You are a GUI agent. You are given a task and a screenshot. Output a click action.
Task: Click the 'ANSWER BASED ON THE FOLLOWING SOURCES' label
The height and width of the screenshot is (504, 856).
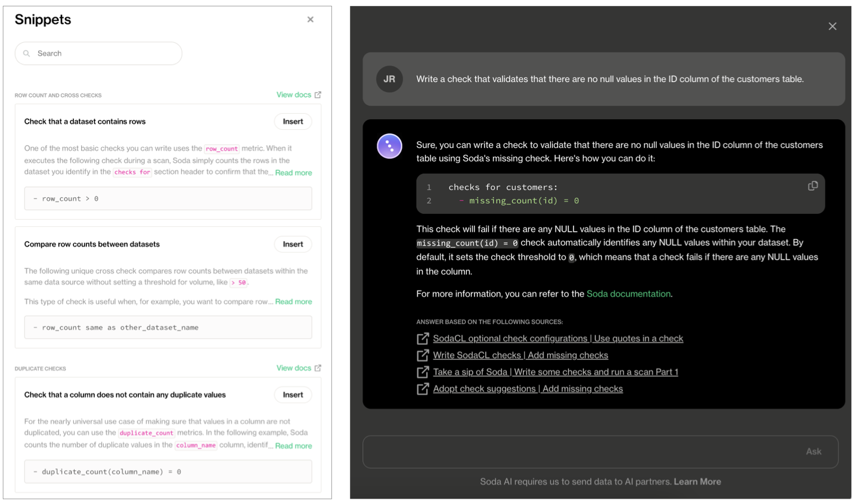[x=489, y=322]
